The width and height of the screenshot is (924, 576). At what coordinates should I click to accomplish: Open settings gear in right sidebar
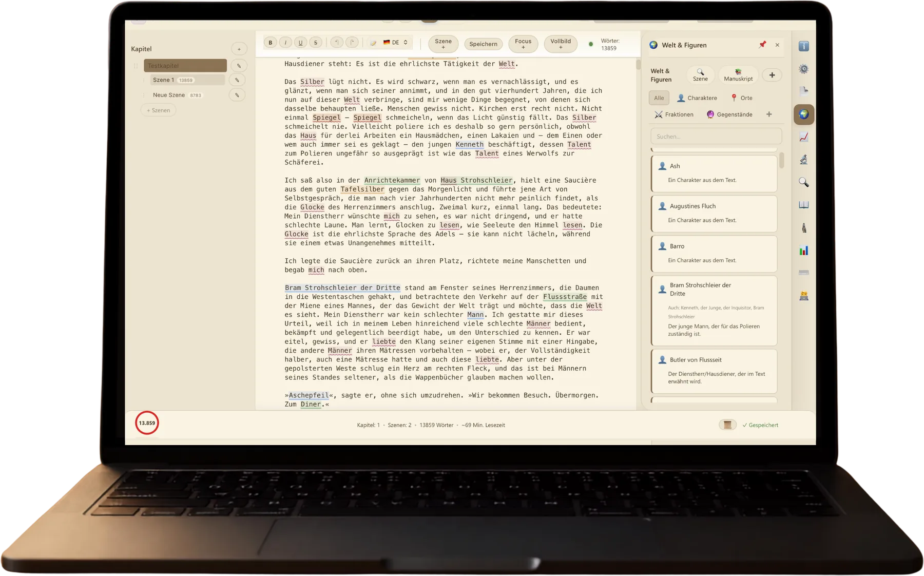click(804, 69)
